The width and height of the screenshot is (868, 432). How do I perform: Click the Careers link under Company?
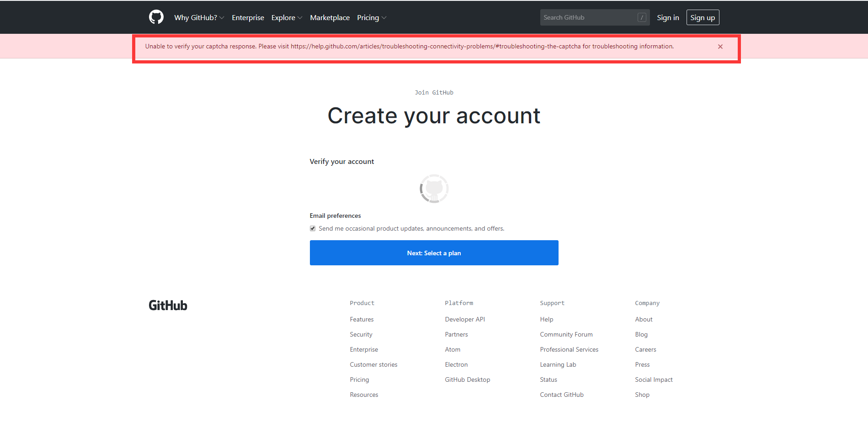click(645, 349)
